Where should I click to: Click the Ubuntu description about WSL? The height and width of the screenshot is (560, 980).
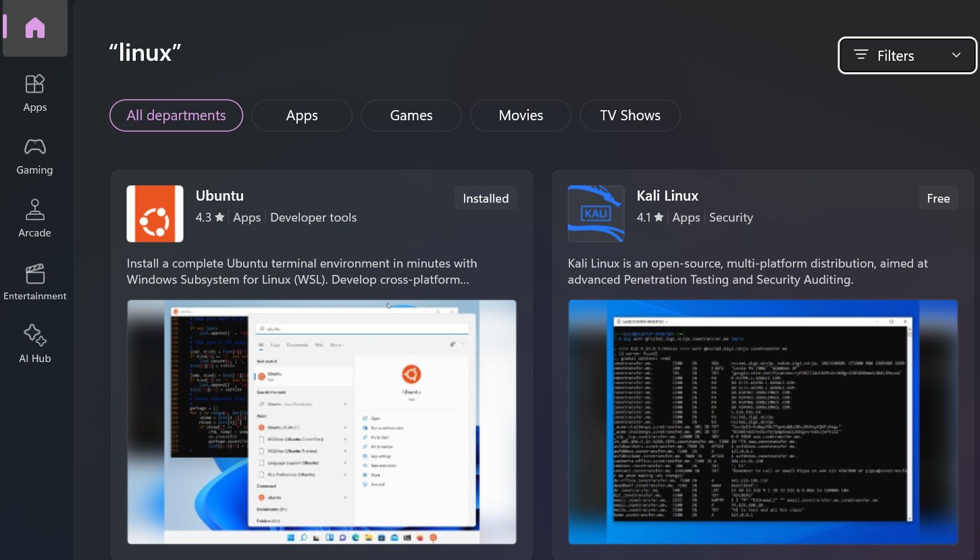click(302, 272)
